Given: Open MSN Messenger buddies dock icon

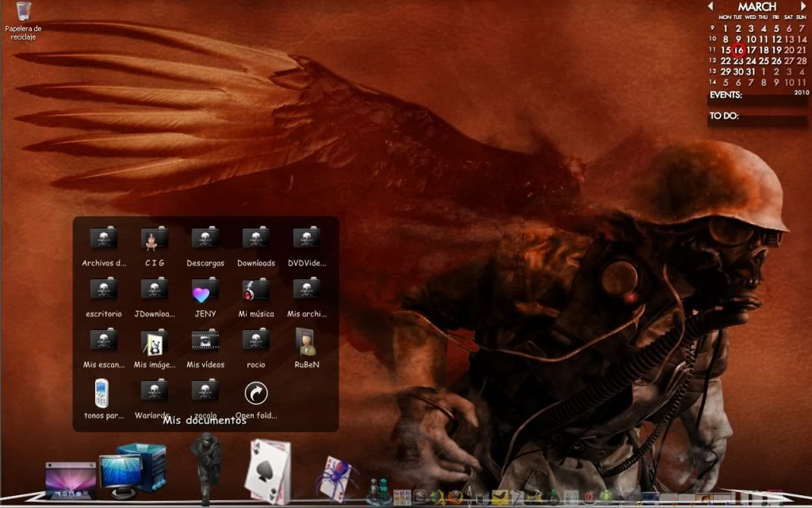Looking at the screenshot, I should point(379,491).
